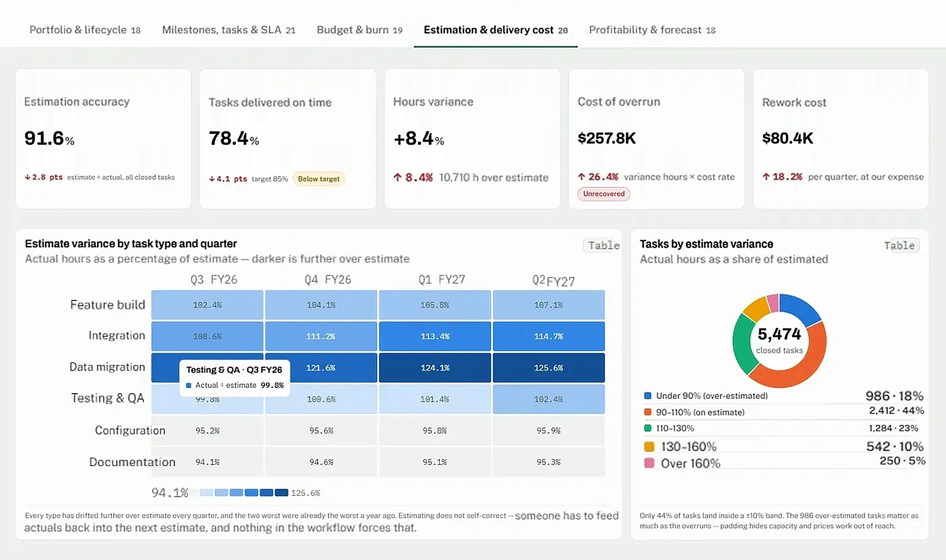Screen dimensions: 946x560
Task: Click Integration cell 113.4%
Action: (435, 336)
